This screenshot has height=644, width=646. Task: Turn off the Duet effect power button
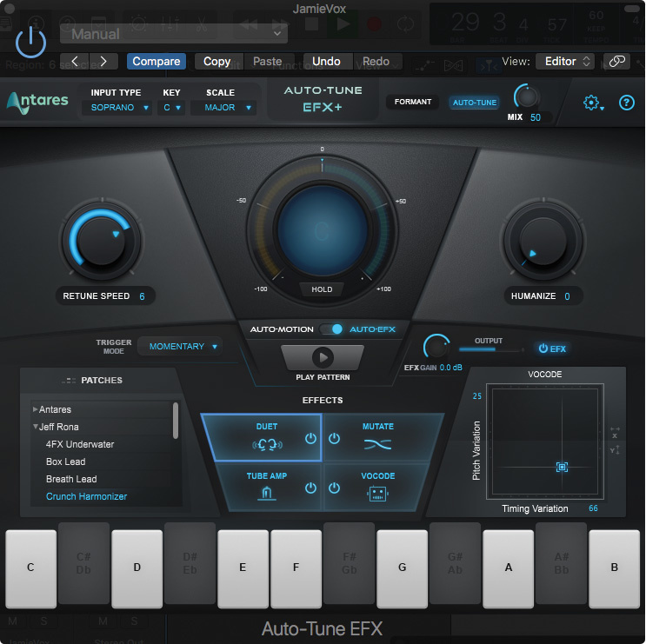pyautogui.click(x=310, y=438)
